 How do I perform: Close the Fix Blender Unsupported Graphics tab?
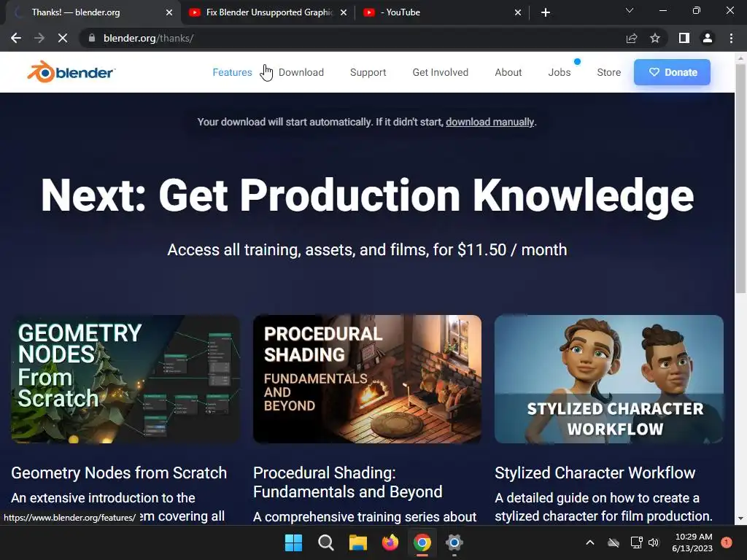click(x=344, y=12)
